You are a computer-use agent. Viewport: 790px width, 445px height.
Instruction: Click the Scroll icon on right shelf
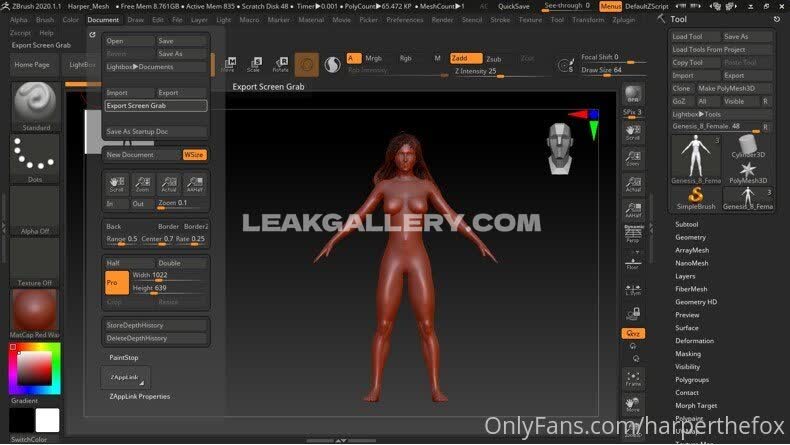(x=633, y=133)
